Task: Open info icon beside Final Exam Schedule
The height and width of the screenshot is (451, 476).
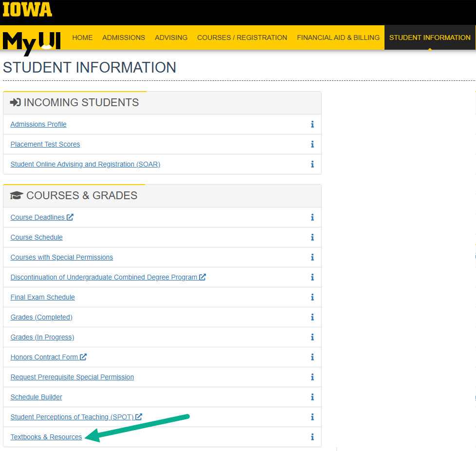Action: click(312, 298)
